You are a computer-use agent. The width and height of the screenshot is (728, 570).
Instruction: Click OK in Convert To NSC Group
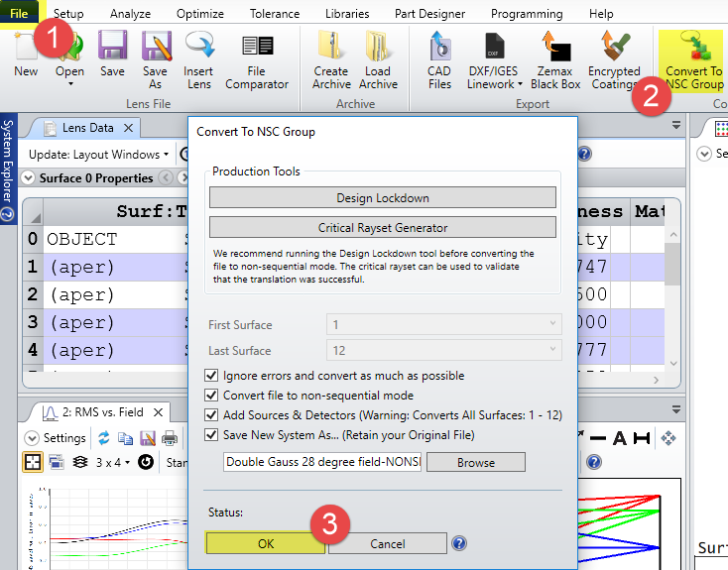click(x=266, y=543)
